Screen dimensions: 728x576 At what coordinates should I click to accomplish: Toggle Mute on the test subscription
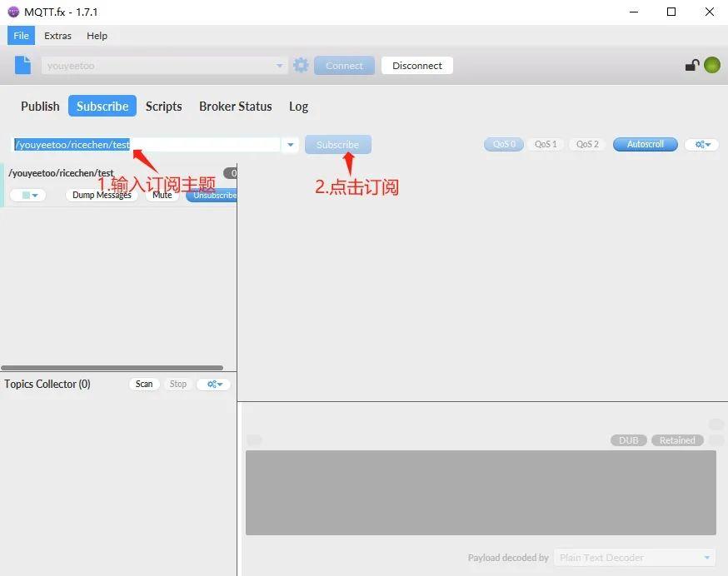(162, 196)
